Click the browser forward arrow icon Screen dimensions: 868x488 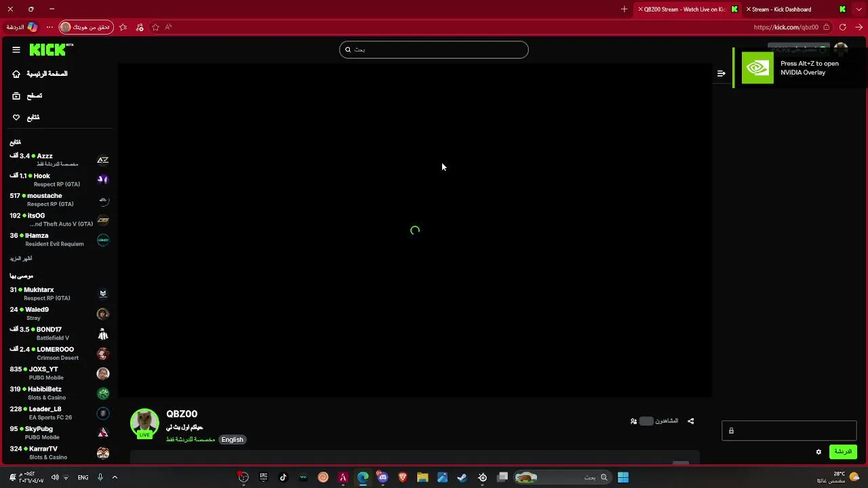pyautogui.click(x=859, y=27)
